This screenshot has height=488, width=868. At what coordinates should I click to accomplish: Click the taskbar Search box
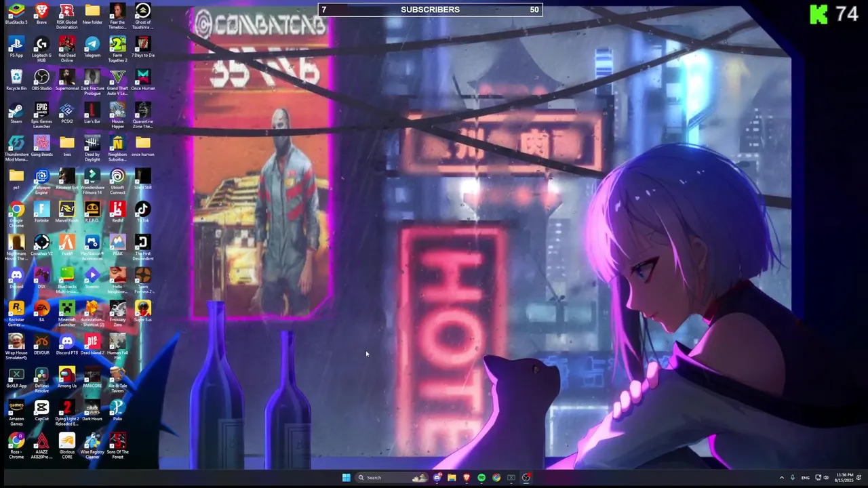click(x=393, y=478)
